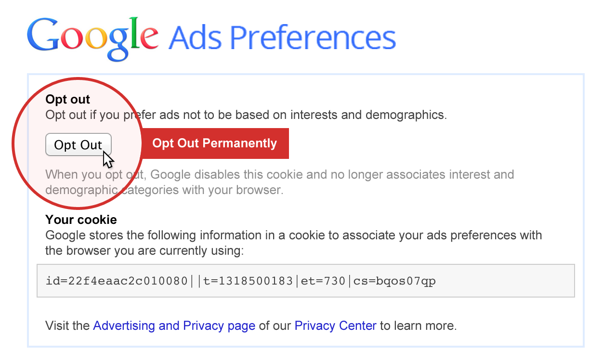Click the red Opt Out Permanently label
The width and height of the screenshot is (603, 364).
click(214, 143)
